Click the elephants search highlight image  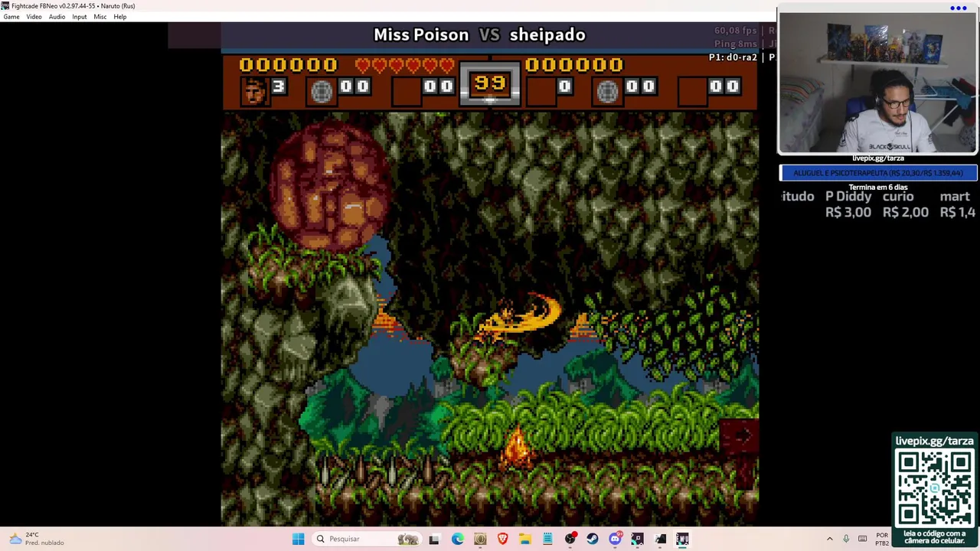point(408,539)
